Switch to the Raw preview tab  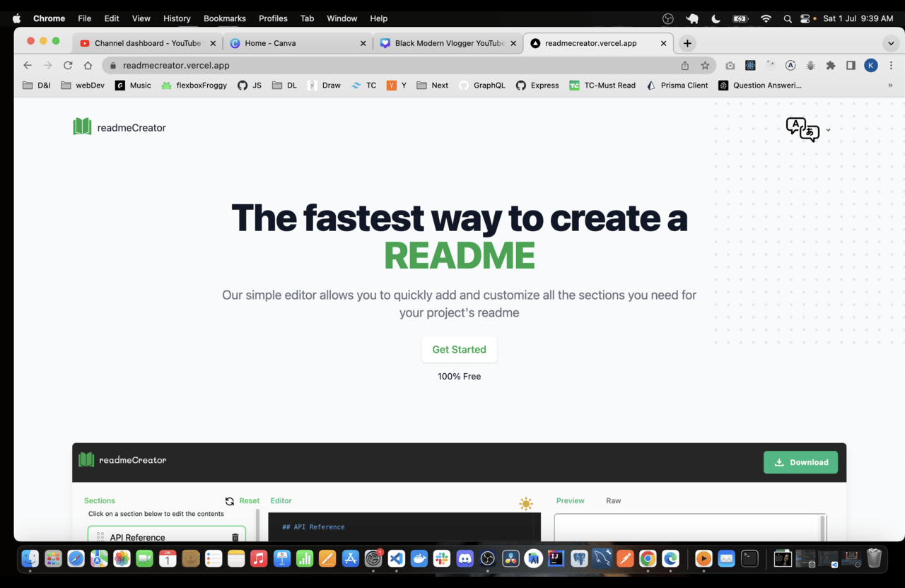613,501
